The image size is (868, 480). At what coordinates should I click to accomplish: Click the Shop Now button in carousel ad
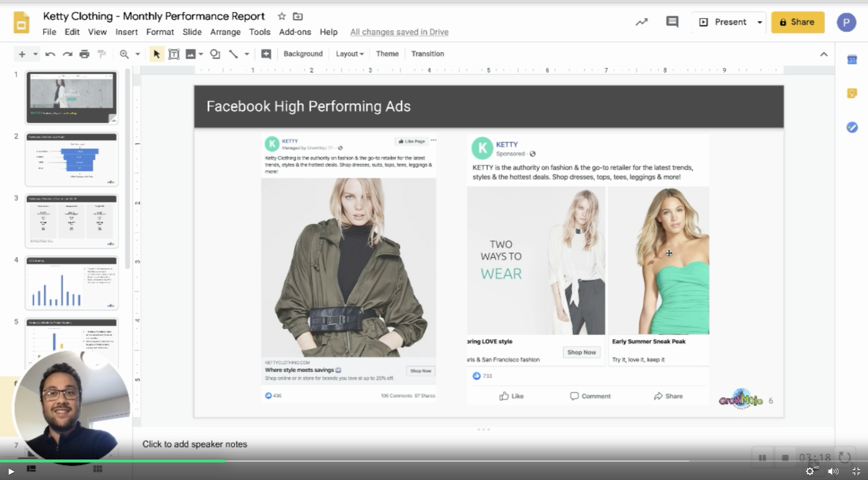tap(581, 352)
